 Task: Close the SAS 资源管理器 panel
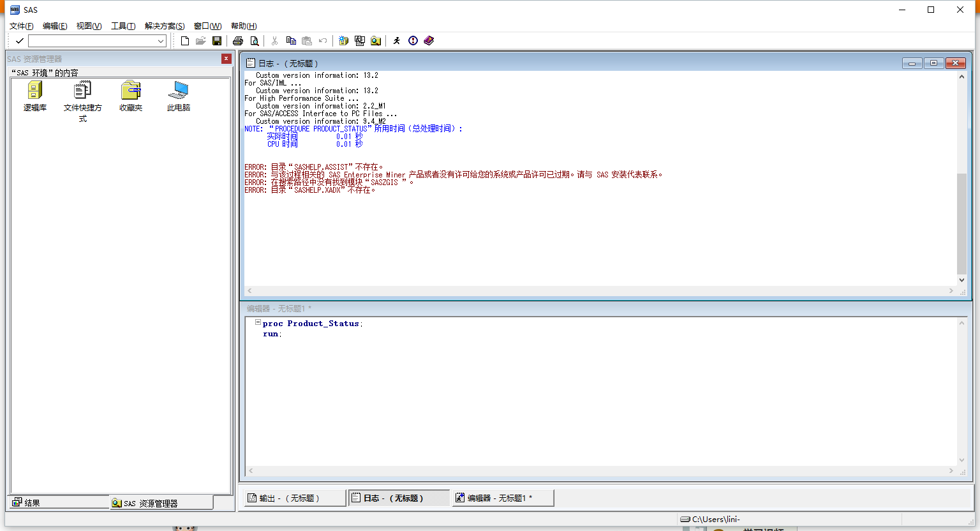pos(226,59)
